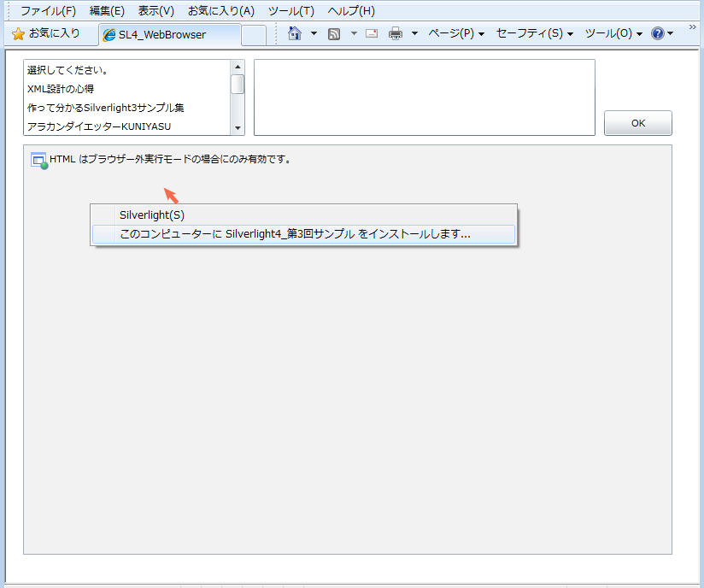
Task: Click list box scroll up arrow
Action: click(238, 67)
